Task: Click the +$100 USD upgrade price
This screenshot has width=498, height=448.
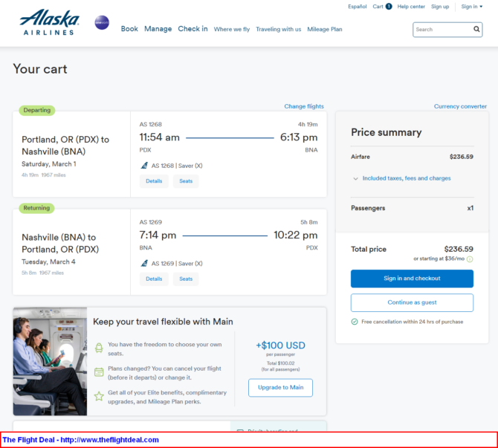Action: [280, 345]
